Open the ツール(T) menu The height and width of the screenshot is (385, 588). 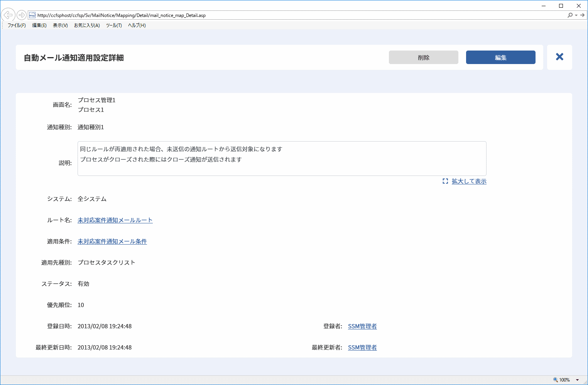pos(114,25)
